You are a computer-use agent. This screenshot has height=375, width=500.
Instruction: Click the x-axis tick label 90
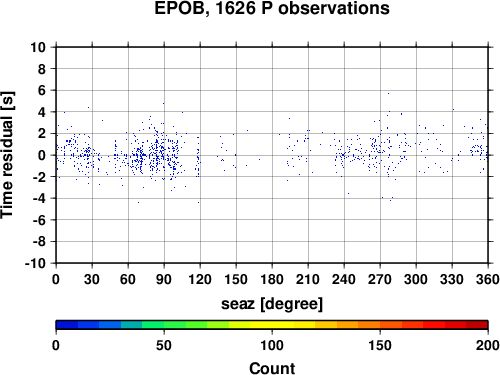point(164,279)
